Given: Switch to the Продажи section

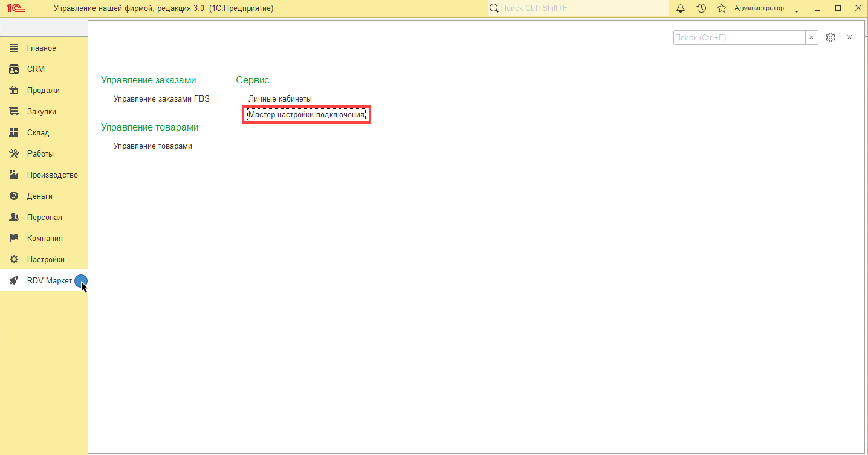Looking at the screenshot, I should pyautogui.click(x=44, y=90).
